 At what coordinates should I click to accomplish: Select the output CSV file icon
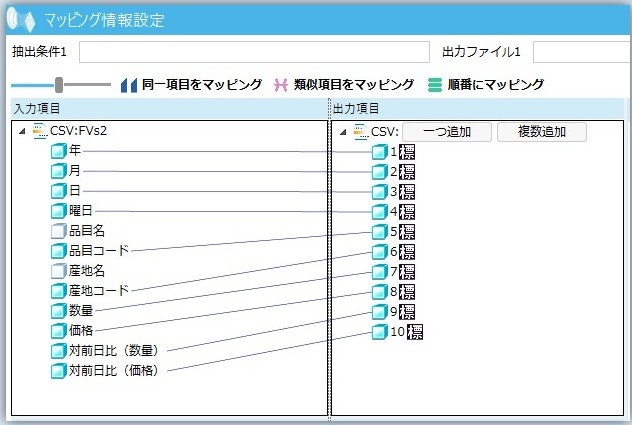pos(361,132)
